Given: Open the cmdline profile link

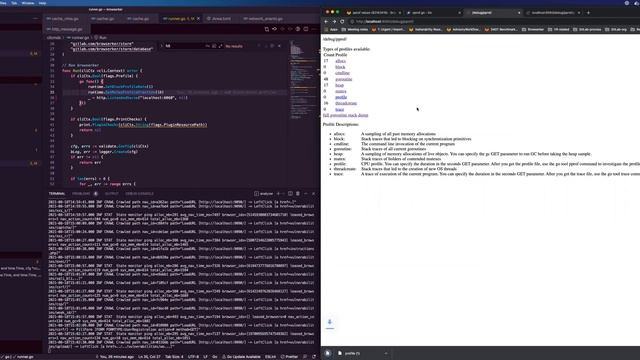Looking at the screenshot, I should (342, 73).
